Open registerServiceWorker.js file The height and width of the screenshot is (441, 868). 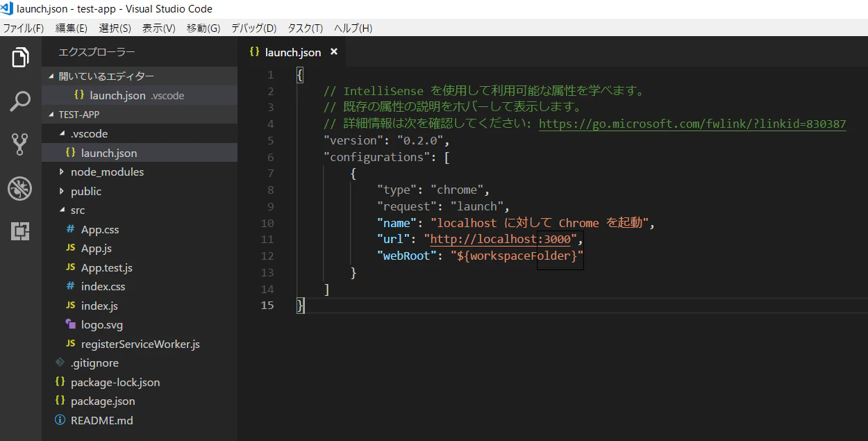point(140,344)
